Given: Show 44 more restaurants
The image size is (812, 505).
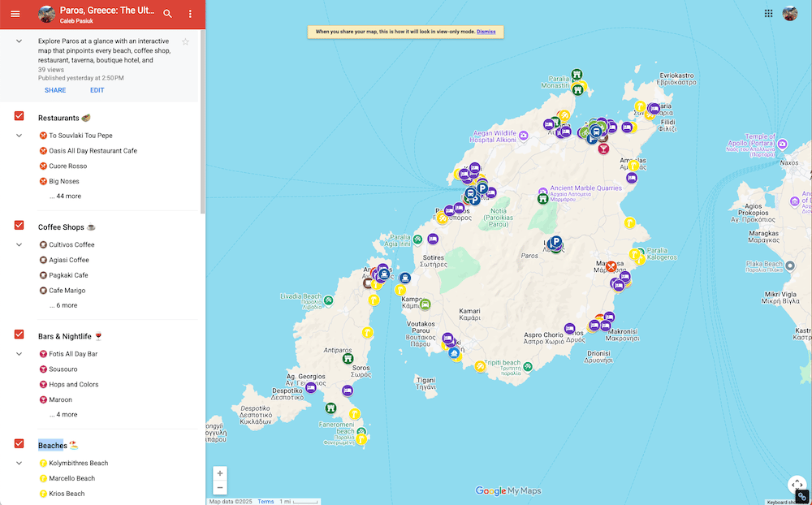Looking at the screenshot, I should pyautogui.click(x=65, y=196).
